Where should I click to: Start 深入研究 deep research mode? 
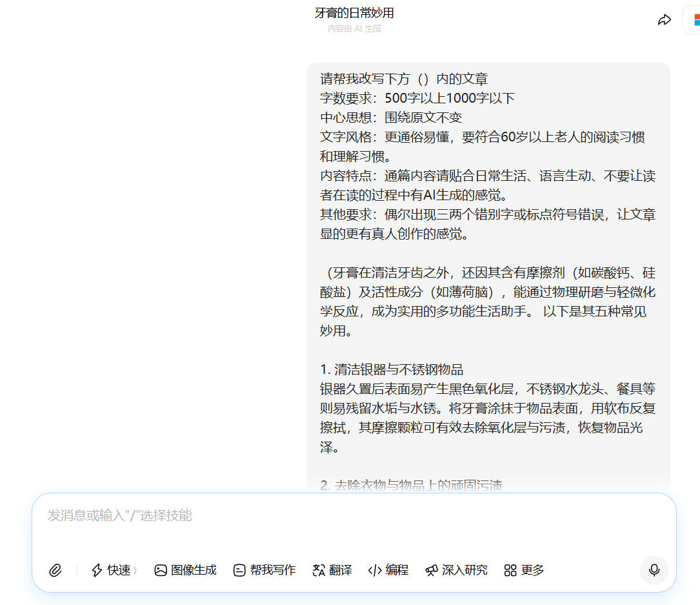pos(456,570)
